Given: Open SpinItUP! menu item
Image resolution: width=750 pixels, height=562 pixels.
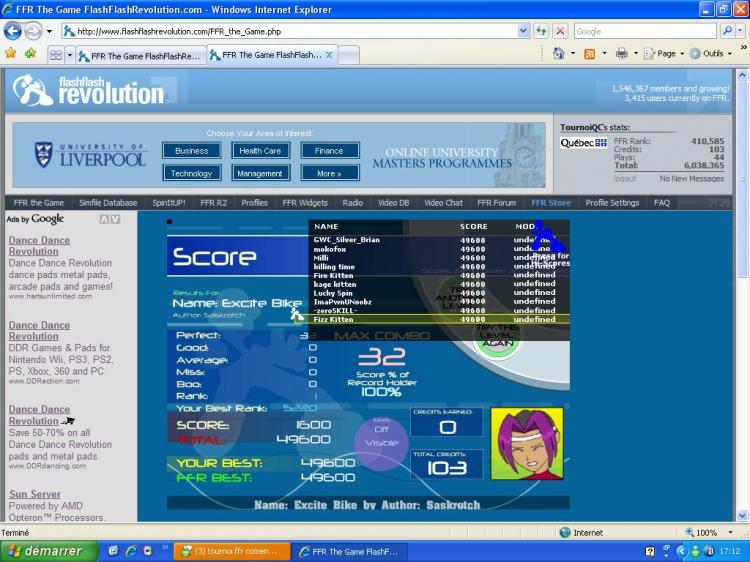Looking at the screenshot, I should pyautogui.click(x=169, y=203).
